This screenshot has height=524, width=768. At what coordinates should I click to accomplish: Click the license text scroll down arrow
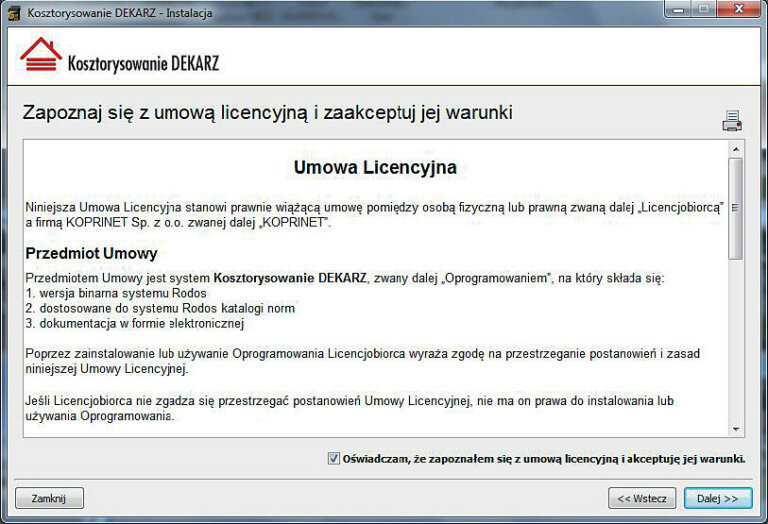coord(736,429)
